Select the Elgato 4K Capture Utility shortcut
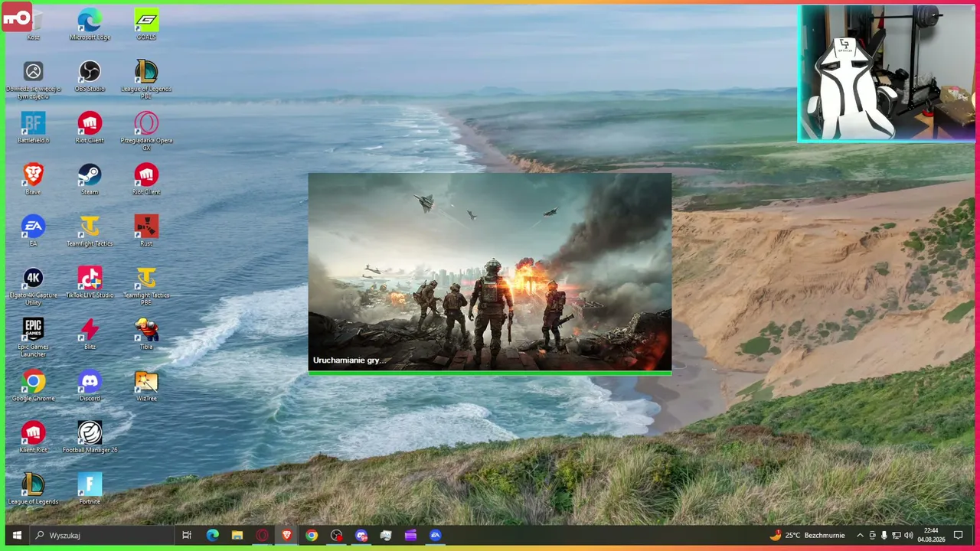 click(33, 286)
